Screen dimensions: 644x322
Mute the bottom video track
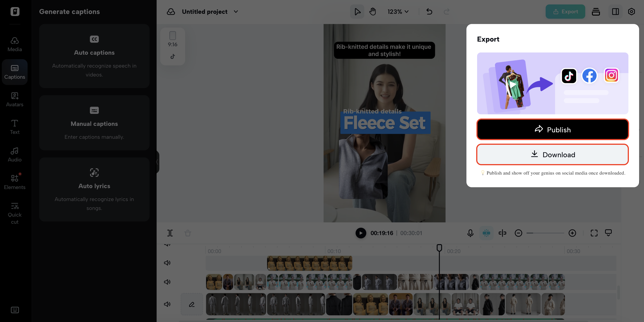click(167, 304)
